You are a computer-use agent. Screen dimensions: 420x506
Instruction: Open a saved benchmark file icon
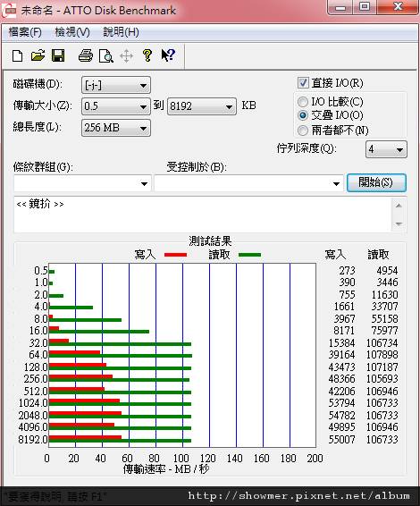[x=38, y=55]
